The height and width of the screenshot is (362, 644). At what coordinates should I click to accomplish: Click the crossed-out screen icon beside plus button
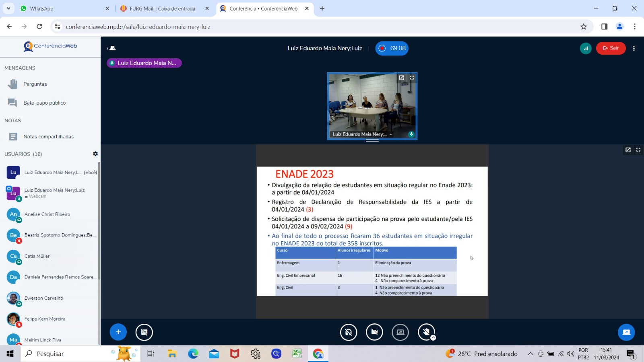pyautogui.click(x=144, y=332)
